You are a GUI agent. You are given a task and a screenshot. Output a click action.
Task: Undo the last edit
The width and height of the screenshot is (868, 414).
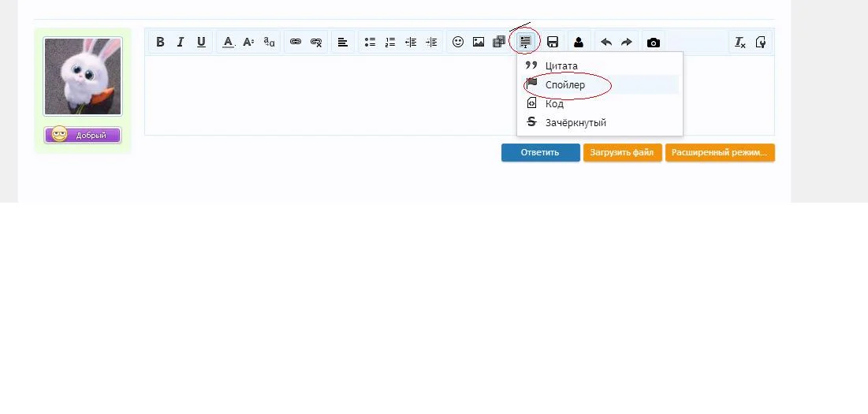[606, 42]
